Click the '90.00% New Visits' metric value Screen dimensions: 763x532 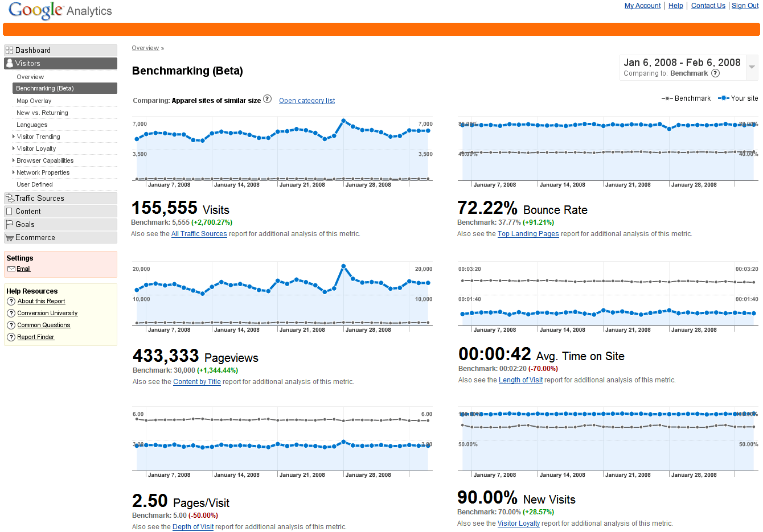(516, 498)
